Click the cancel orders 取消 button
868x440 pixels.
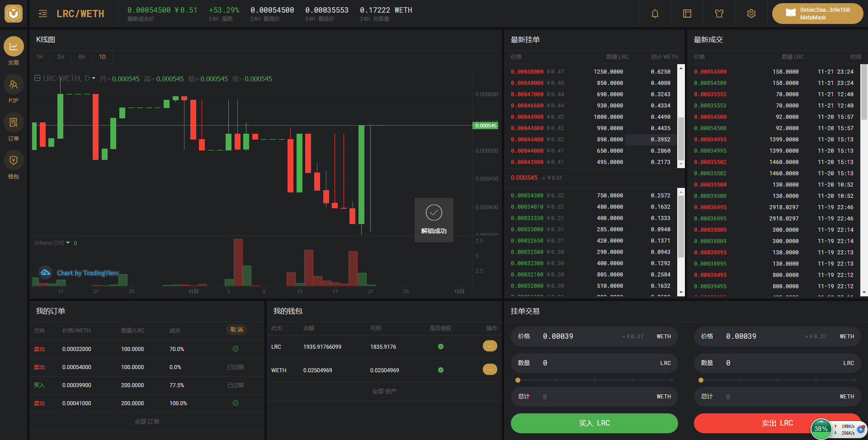click(236, 330)
